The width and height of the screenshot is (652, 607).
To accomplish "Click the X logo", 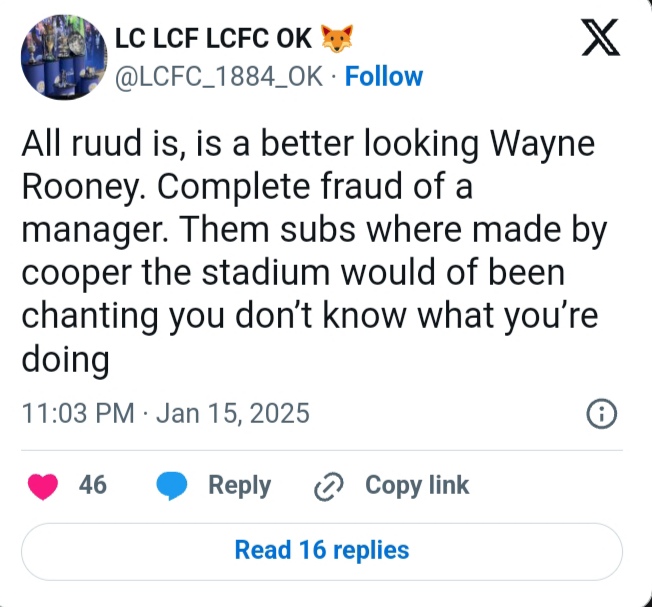I will point(600,39).
